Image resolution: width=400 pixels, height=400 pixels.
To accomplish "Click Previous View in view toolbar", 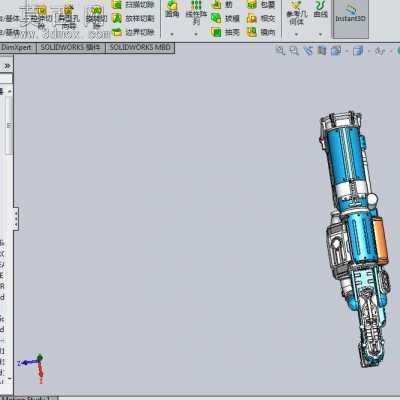I will (308, 51).
